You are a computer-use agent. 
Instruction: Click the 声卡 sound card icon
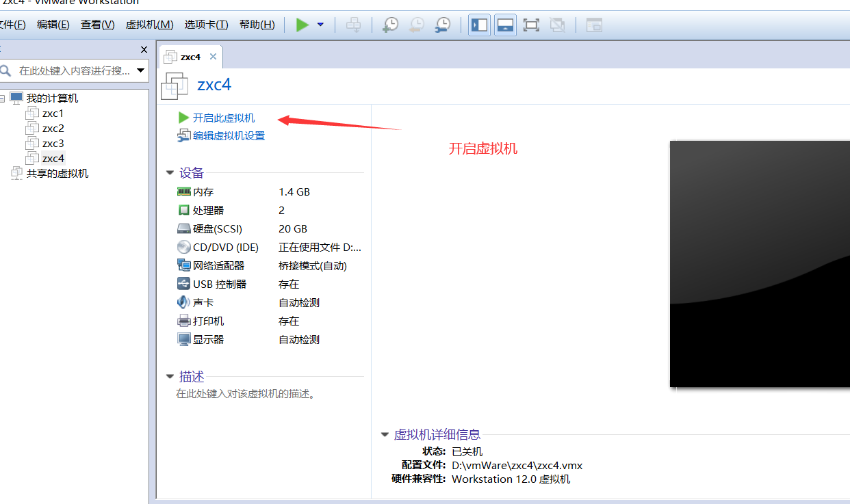tap(183, 303)
